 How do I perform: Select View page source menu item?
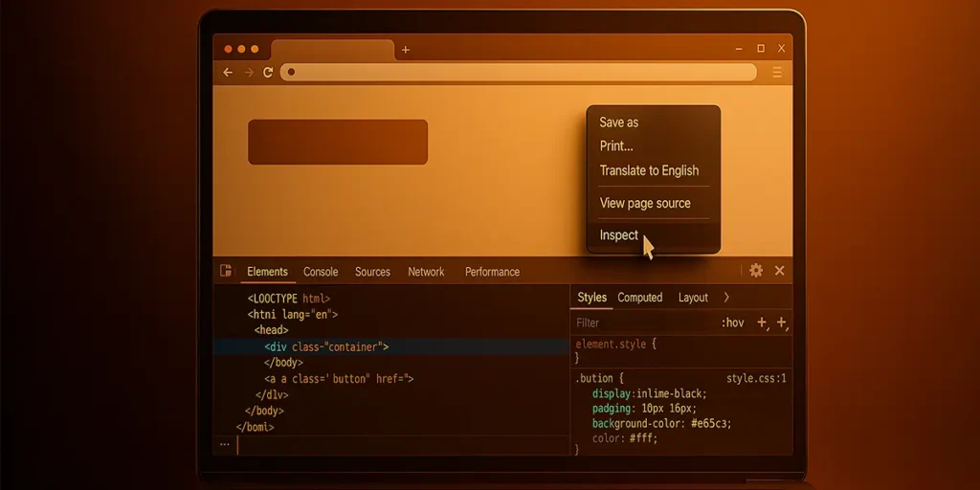[x=644, y=203]
